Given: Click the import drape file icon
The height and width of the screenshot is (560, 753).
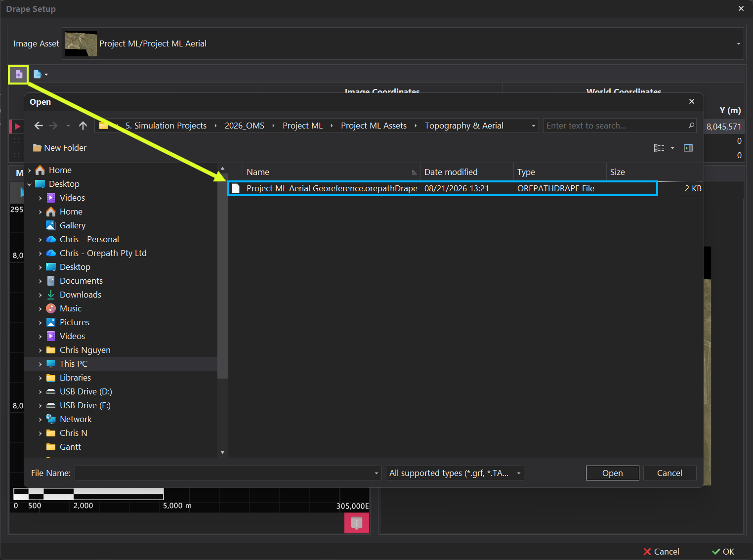Looking at the screenshot, I should pos(19,75).
